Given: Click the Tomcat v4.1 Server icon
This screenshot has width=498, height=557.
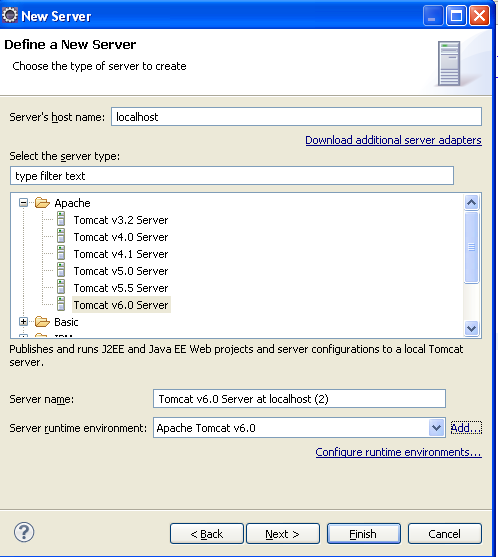Looking at the screenshot, I should [x=61, y=254].
